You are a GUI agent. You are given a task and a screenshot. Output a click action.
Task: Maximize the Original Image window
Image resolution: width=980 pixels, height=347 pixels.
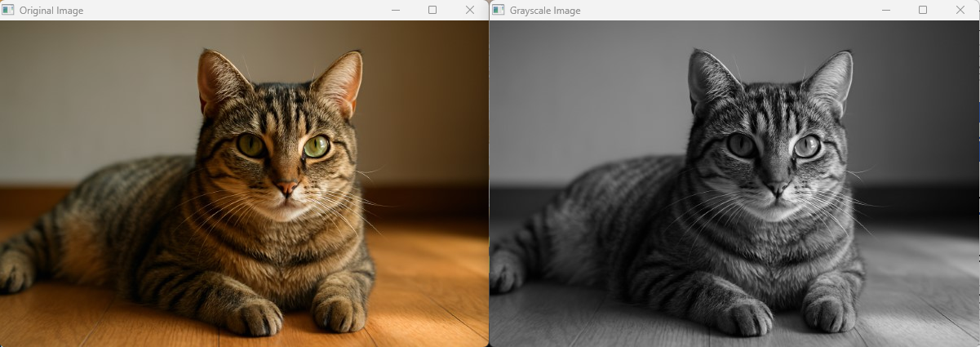432,10
